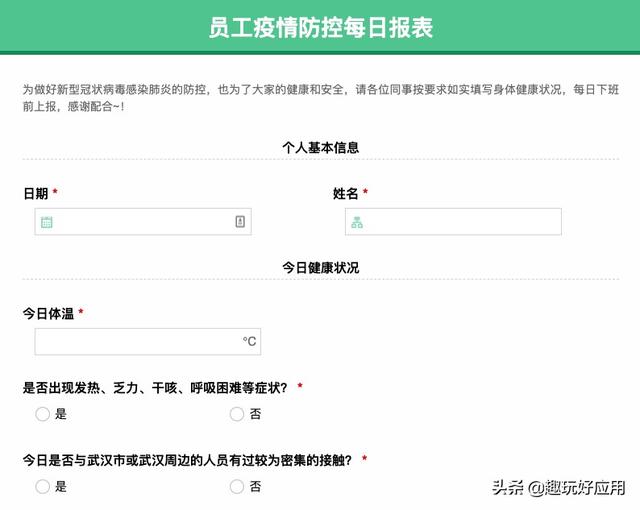Focus the 日期 date input field
The width and height of the screenshot is (640, 510).
click(x=143, y=222)
